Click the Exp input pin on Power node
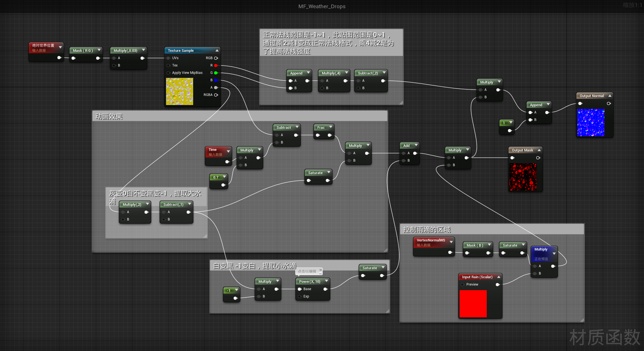This screenshot has height=351, width=644. click(300, 296)
